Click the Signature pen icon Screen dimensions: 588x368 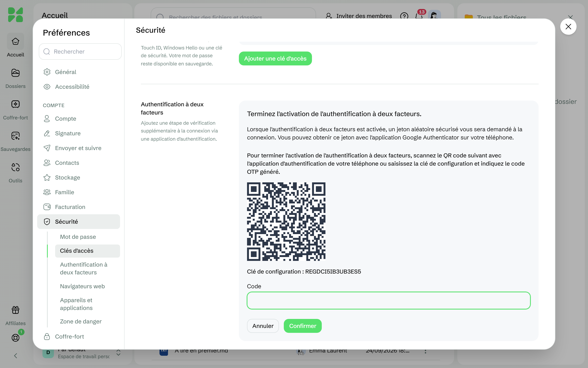tap(47, 133)
